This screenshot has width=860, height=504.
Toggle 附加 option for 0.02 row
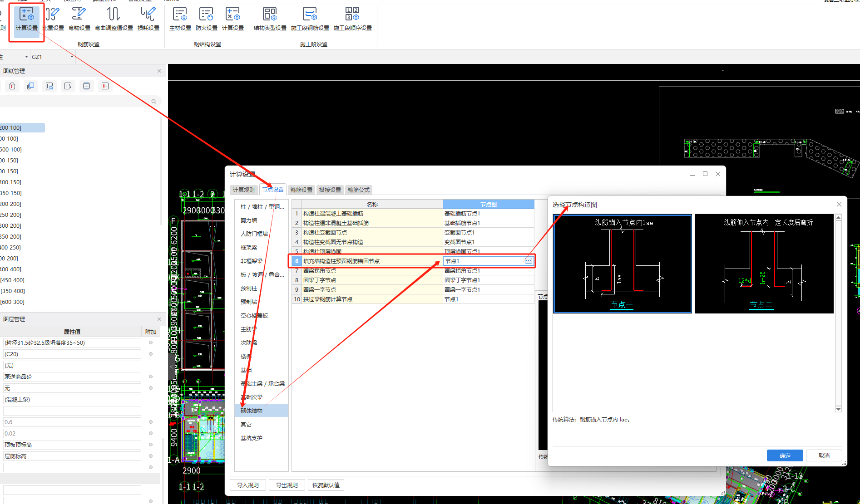pos(151,433)
